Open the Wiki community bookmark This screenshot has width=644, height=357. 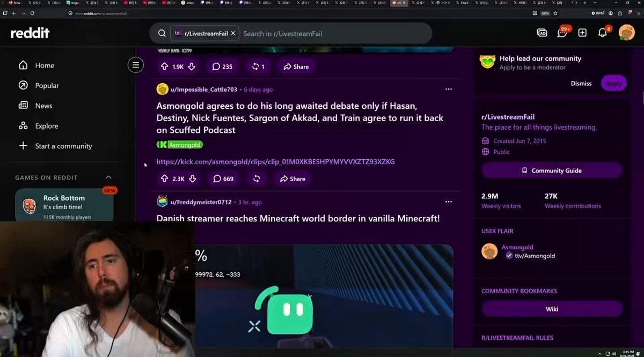pos(552,309)
